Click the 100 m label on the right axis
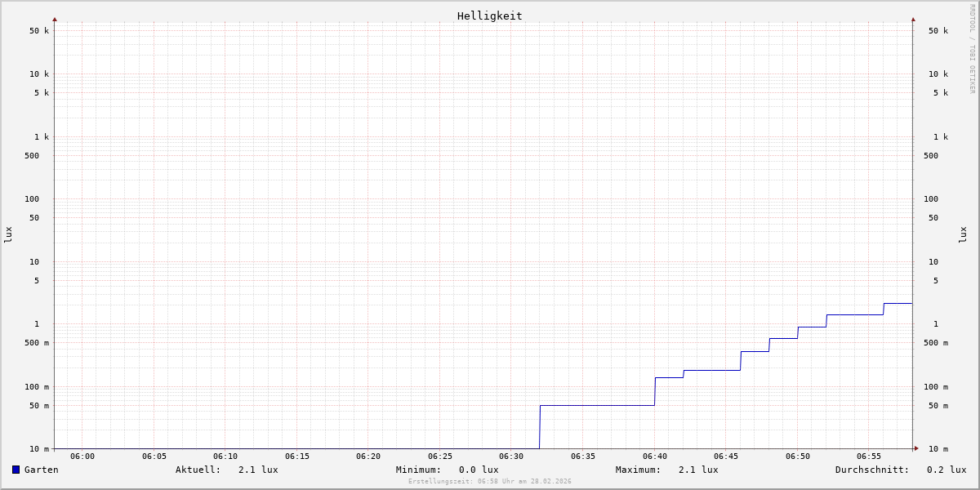This screenshot has height=490, width=980. [936, 387]
